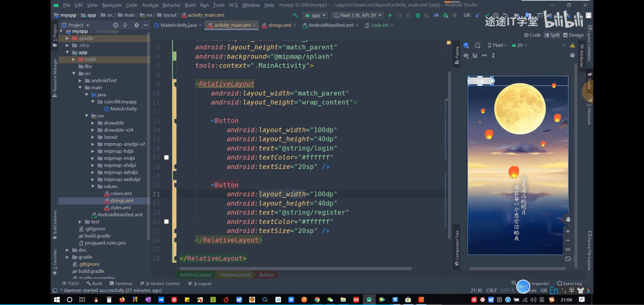This screenshot has height=305, width=644.
Task: Toggle the Attributes side panel
Action: click(582, 55)
